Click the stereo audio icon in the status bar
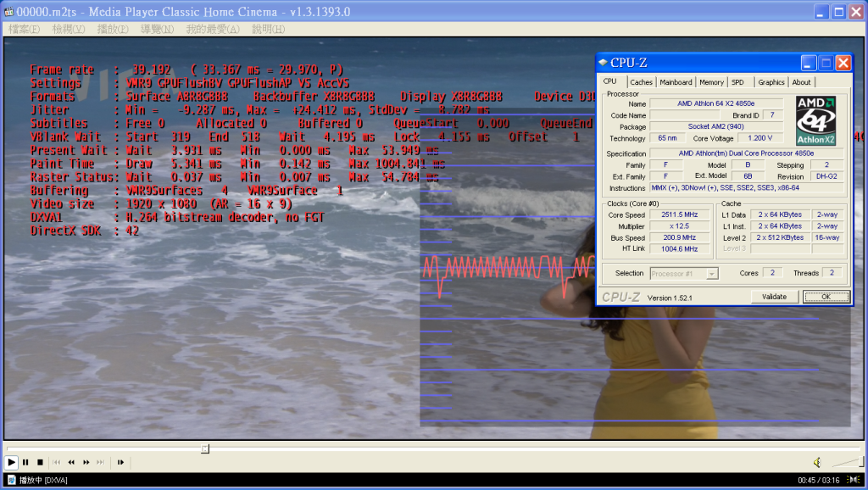This screenshot has height=490, width=868. click(x=854, y=480)
